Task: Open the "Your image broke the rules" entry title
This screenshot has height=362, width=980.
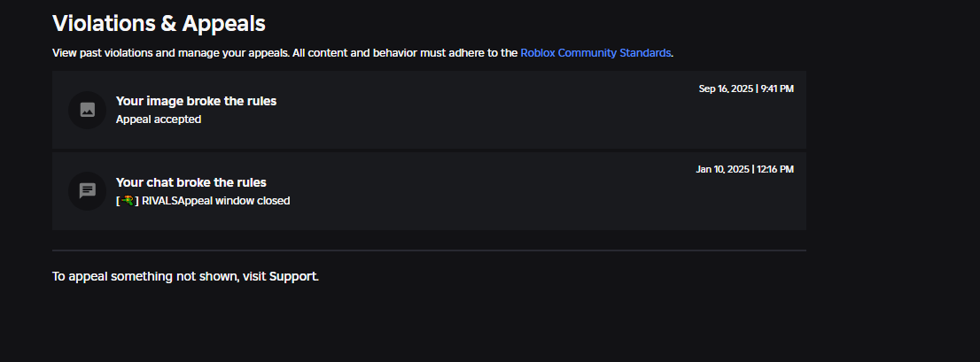Action: click(x=196, y=101)
